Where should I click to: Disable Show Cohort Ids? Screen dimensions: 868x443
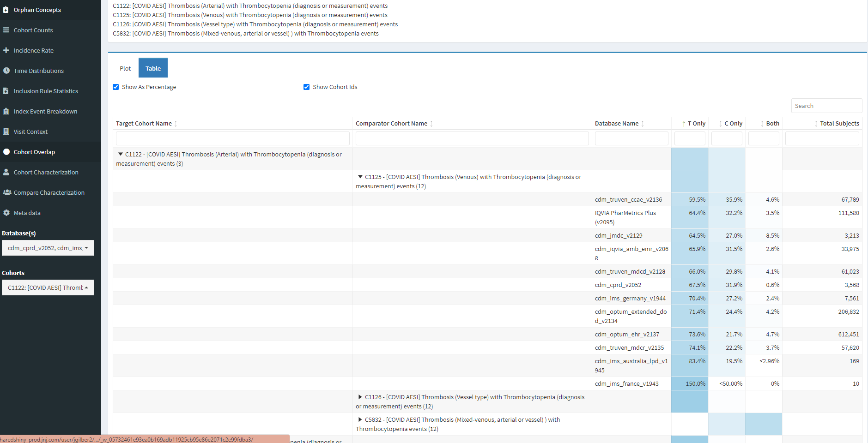[x=306, y=87]
